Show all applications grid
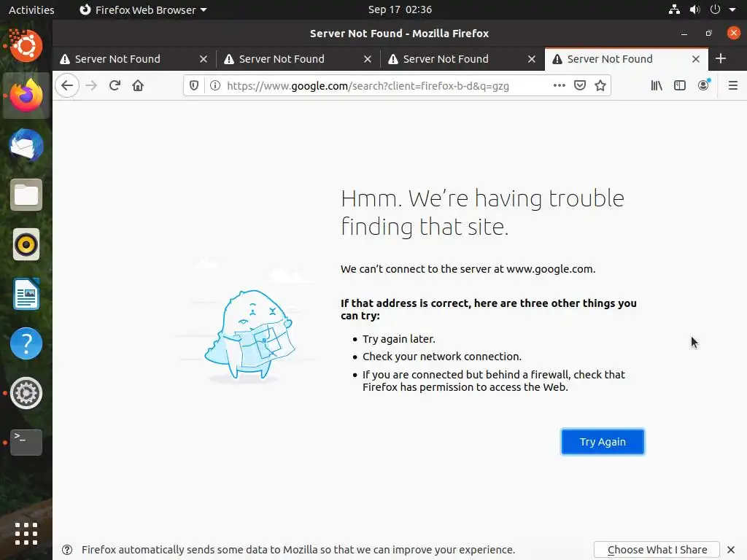Viewport: 747px width, 560px height. point(26,533)
